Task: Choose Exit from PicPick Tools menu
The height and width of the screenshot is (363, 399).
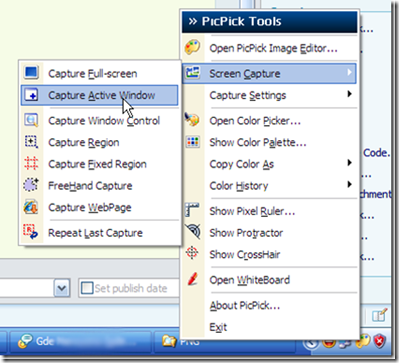Action: (269, 327)
